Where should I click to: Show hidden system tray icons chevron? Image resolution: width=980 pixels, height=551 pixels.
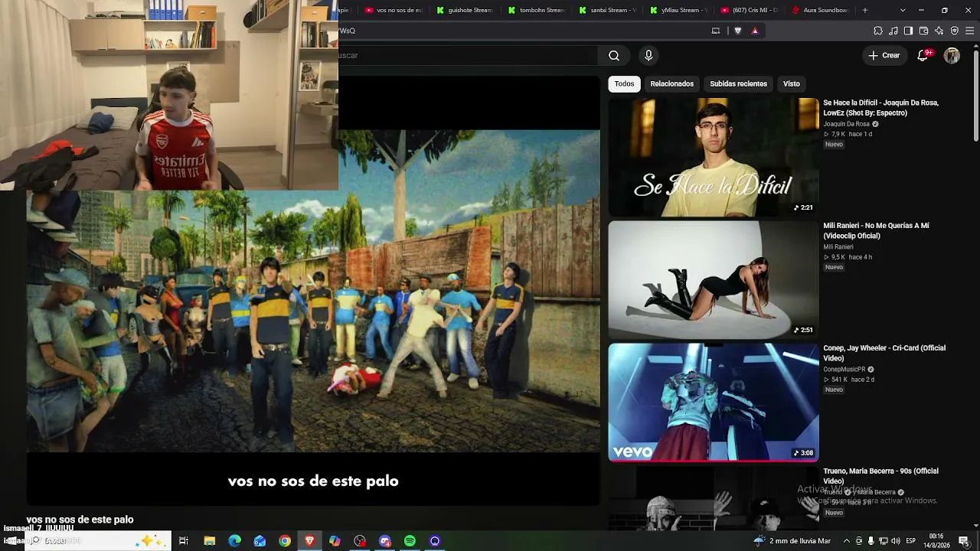tap(846, 541)
